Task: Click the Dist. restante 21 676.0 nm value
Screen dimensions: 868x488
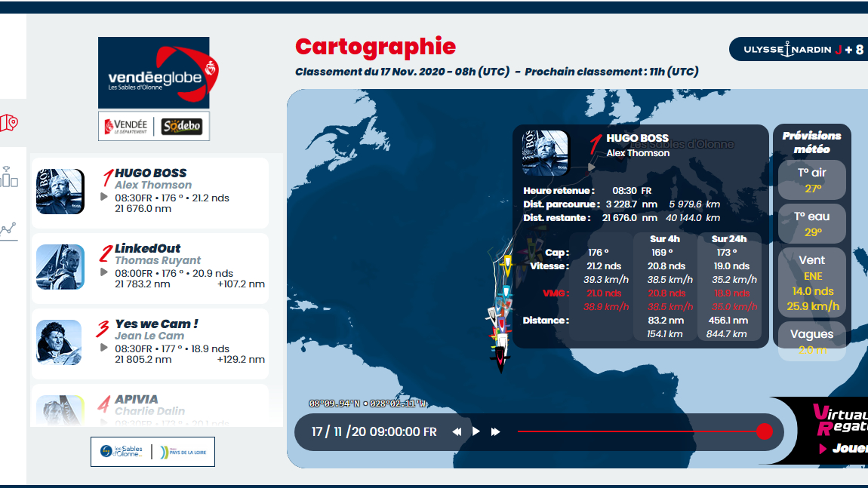Action: click(630, 218)
